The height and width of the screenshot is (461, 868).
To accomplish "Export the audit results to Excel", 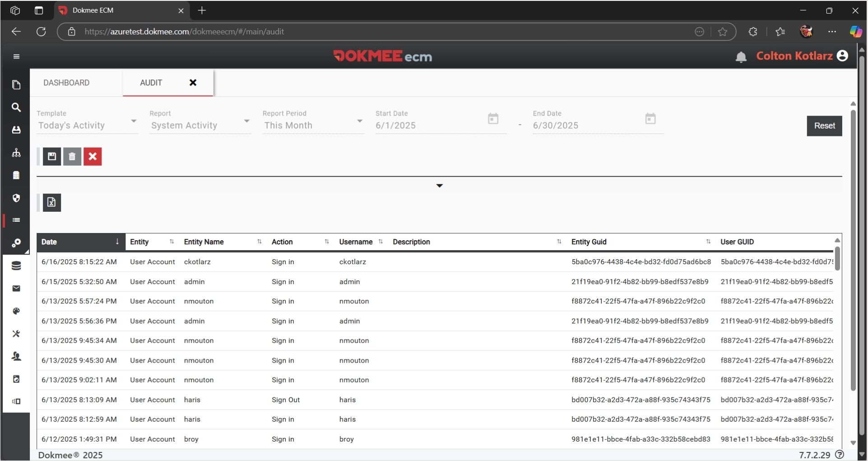I will pyautogui.click(x=52, y=203).
